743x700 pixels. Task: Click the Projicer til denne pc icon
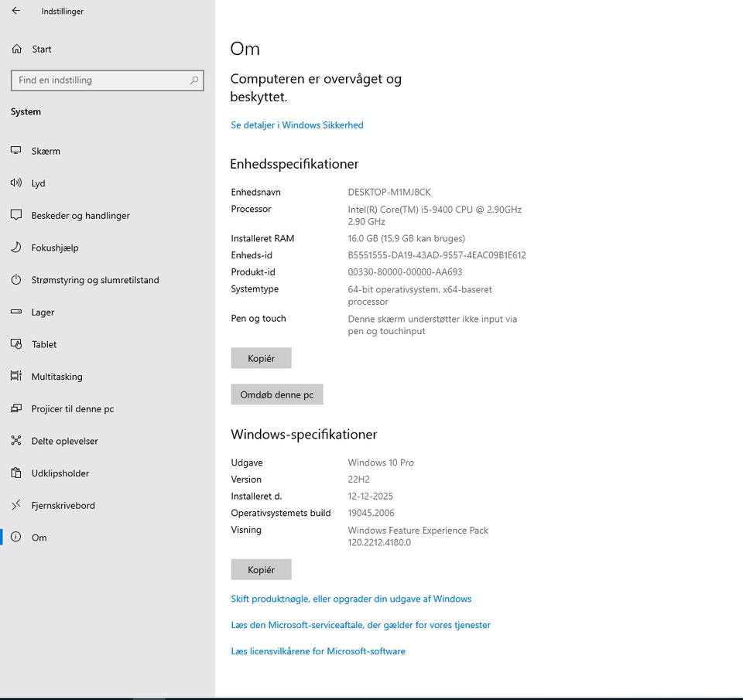pyautogui.click(x=16, y=408)
